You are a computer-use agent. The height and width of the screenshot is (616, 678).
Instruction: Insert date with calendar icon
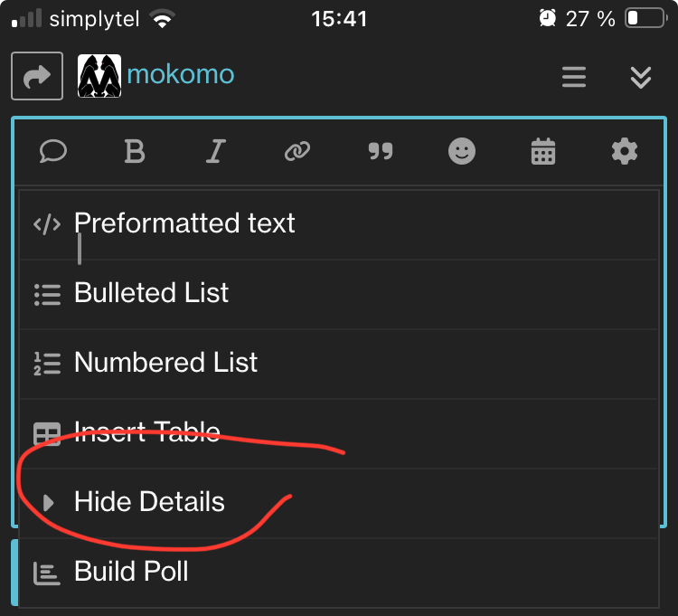(542, 151)
